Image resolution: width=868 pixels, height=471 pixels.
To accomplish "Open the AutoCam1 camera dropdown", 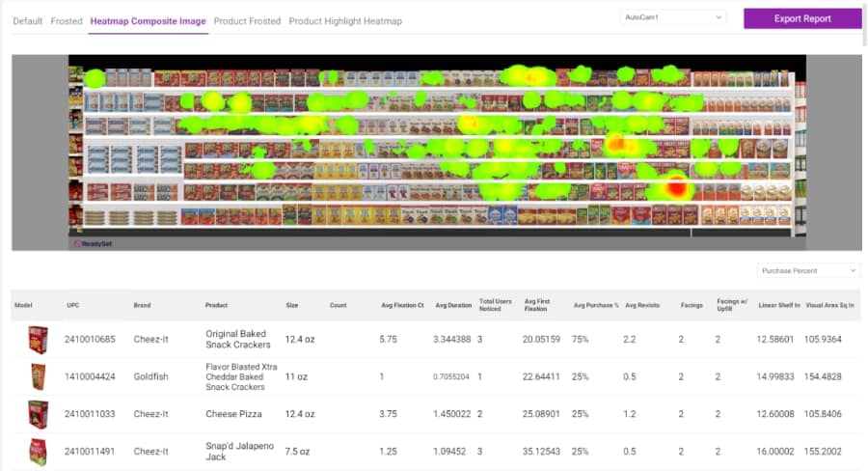I will pyautogui.click(x=672, y=18).
